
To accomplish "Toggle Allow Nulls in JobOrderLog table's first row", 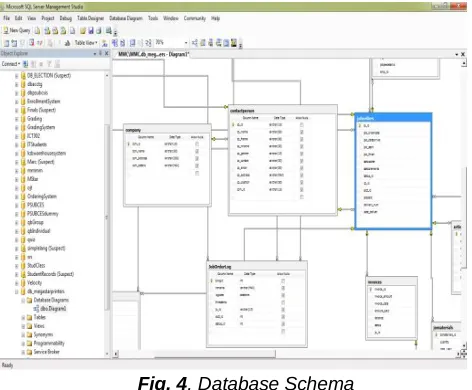I will 283,281.
